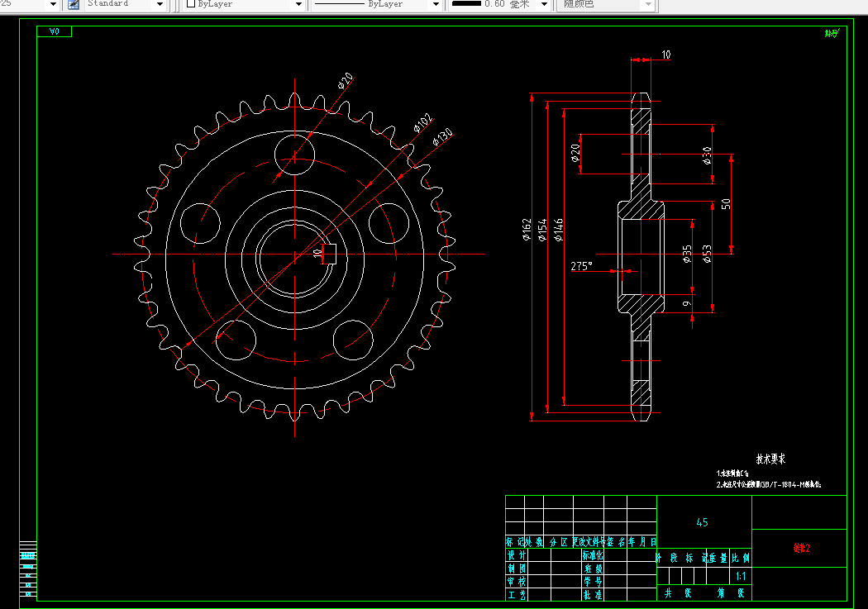Click the 随颜色 plot style box
This screenshot has width=868, height=609.
(x=606, y=4)
